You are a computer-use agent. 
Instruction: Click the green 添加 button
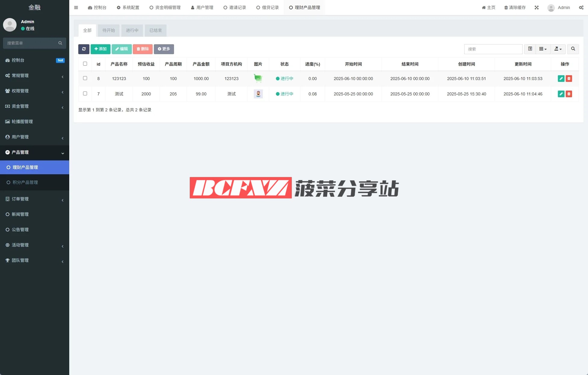tap(101, 49)
